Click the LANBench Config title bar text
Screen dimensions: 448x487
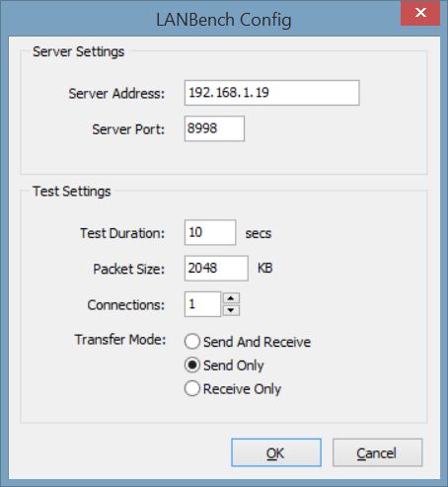tap(224, 20)
